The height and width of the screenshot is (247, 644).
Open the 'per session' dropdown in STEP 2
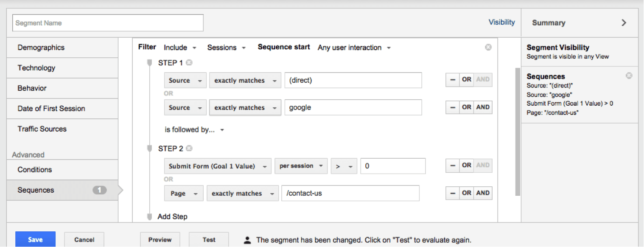coord(301,166)
